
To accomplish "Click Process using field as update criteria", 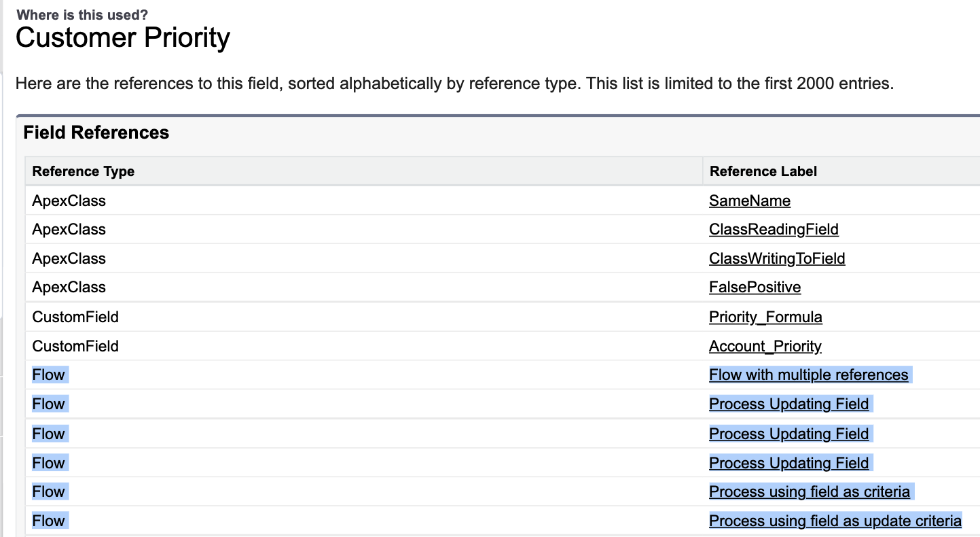I will coord(835,521).
